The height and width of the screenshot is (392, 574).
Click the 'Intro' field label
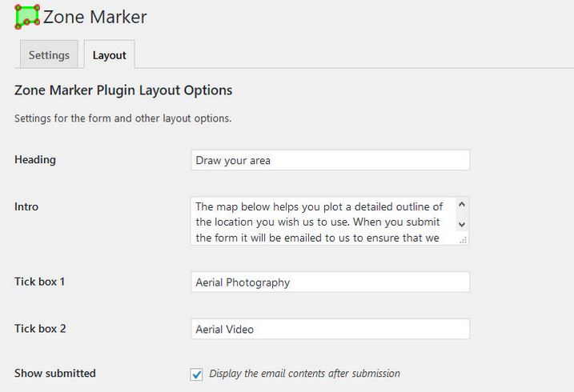pyautogui.click(x=26, y=206)
